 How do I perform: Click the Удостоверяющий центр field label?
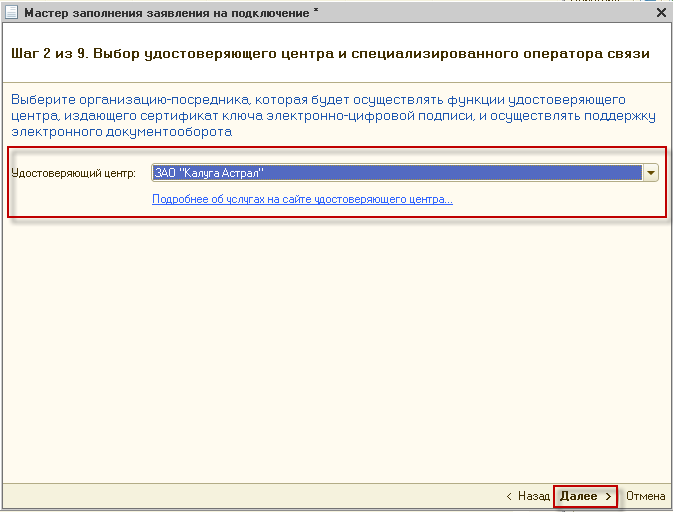(x=73, y=173)
